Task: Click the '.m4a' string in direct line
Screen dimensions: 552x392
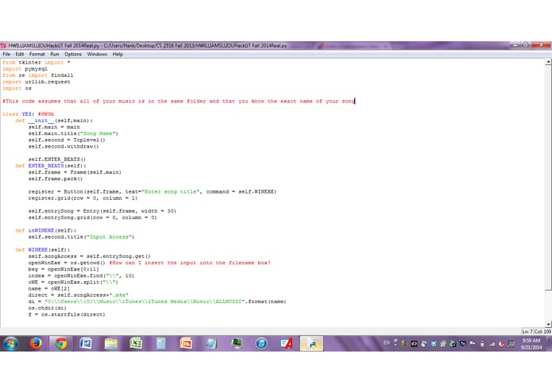Action: click(x=118, y=295)
